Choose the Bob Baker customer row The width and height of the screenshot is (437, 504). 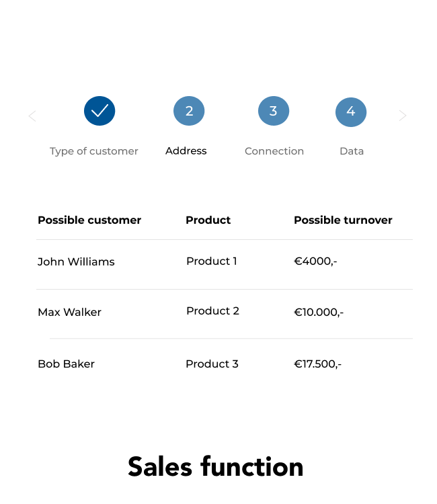pos(225,364)
